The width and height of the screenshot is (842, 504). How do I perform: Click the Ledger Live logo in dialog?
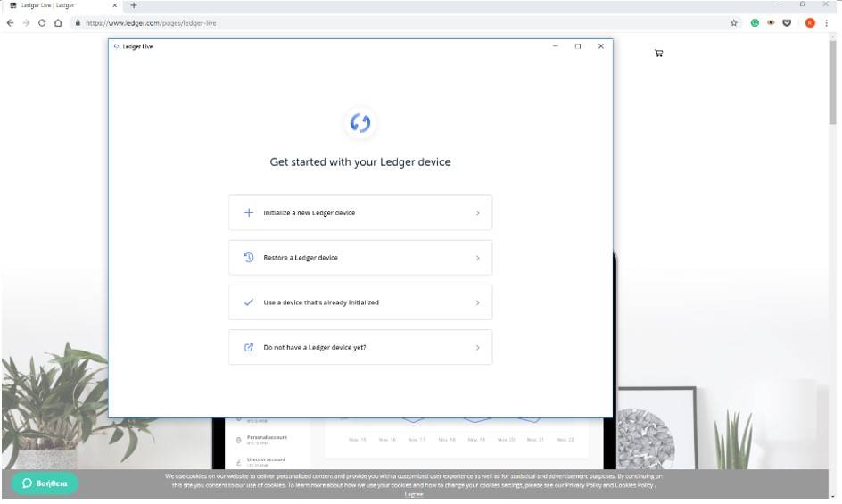point(360,122)
